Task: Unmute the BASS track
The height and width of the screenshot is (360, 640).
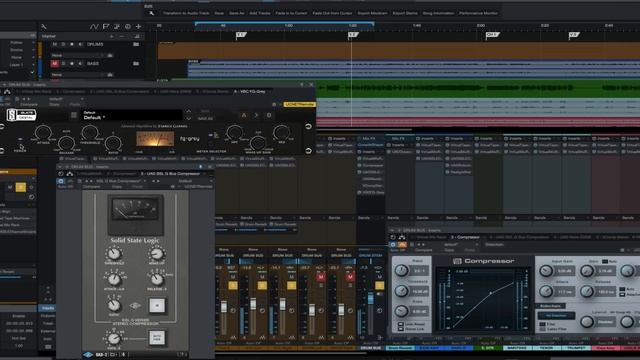Action: (x=54, y=64)
